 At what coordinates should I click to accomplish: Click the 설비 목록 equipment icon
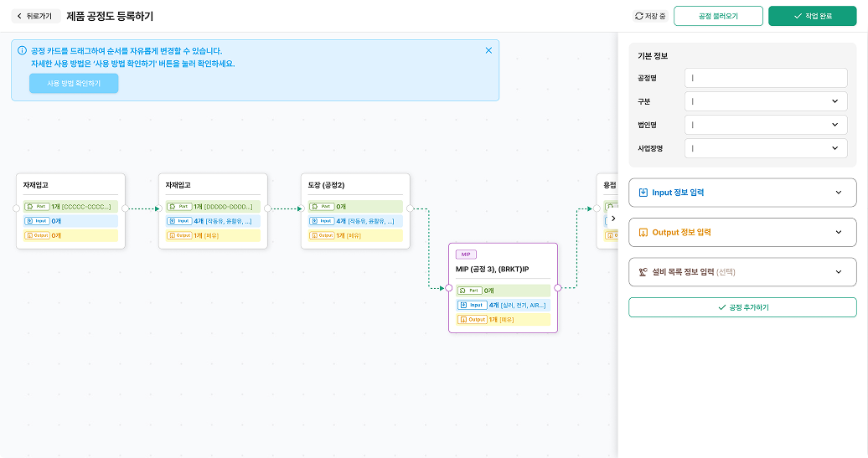coord(643,272)
